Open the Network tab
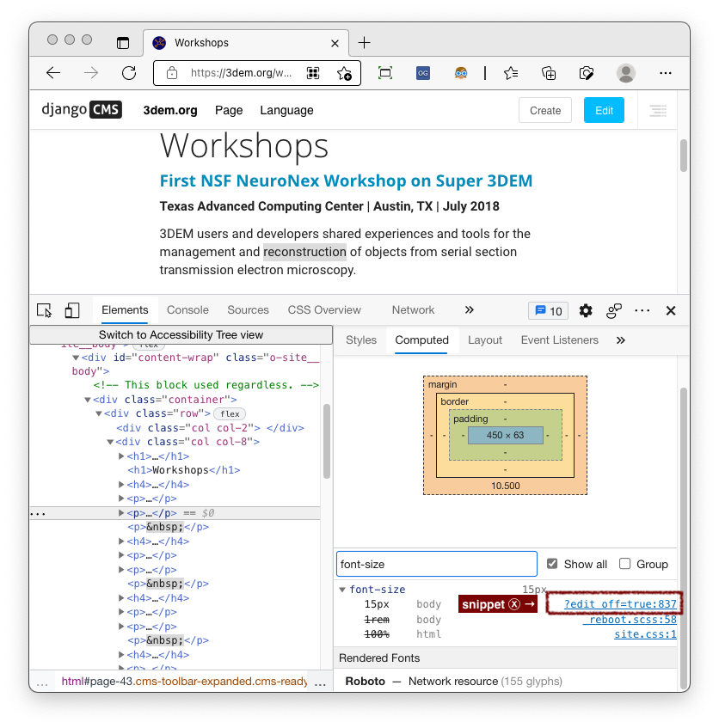 pyautogui.click(x=413, y=309)
